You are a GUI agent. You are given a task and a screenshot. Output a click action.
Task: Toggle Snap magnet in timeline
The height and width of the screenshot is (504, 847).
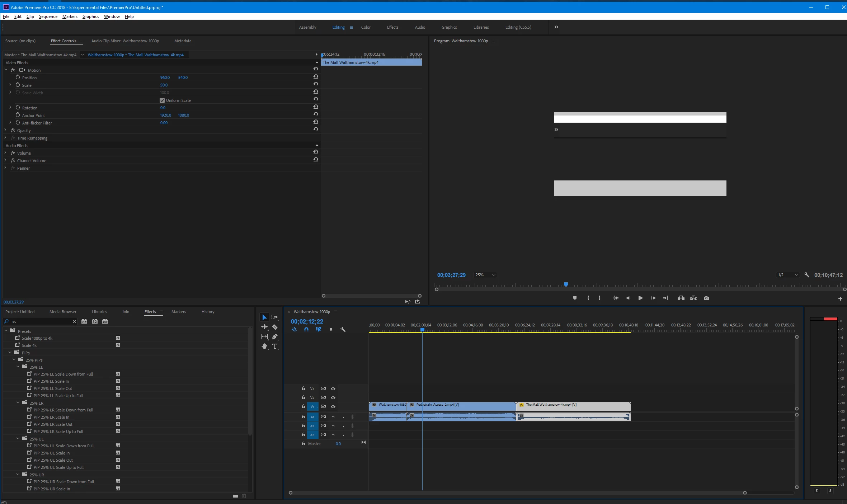point(306,329)
